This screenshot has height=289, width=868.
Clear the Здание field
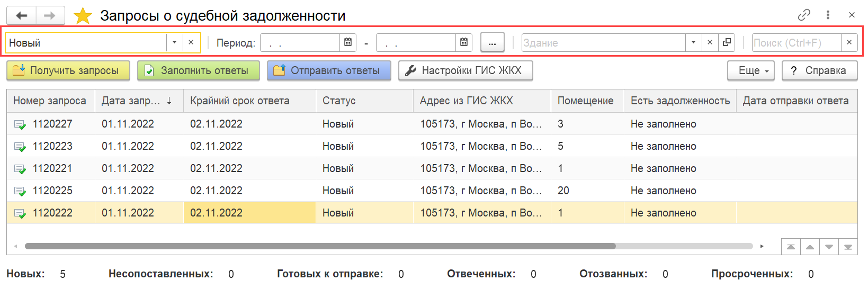710,42
